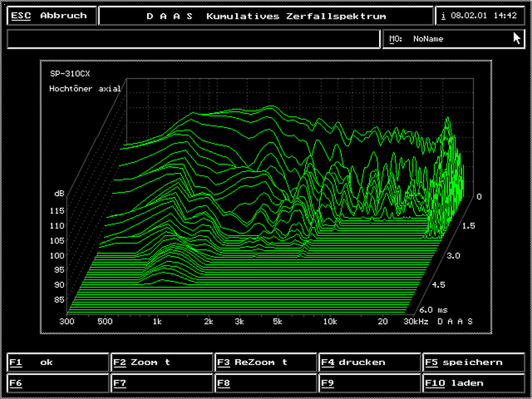The height and width of the screenshot is (399, 532).
Task: Click the Hochtöner axial label
Action: coord(84,88)
